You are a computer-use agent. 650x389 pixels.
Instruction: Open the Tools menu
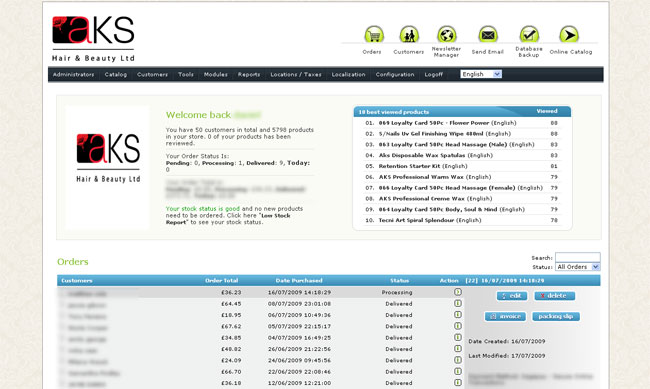click(186, 75)
